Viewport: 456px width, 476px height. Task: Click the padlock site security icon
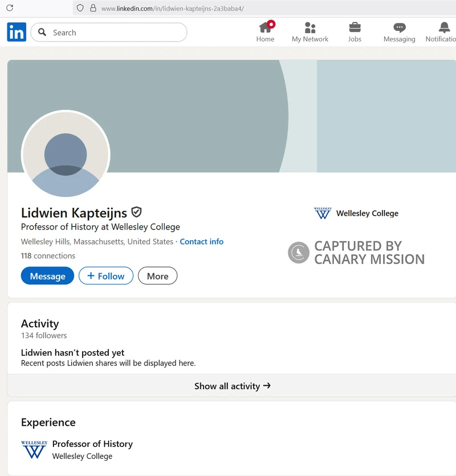93,8
